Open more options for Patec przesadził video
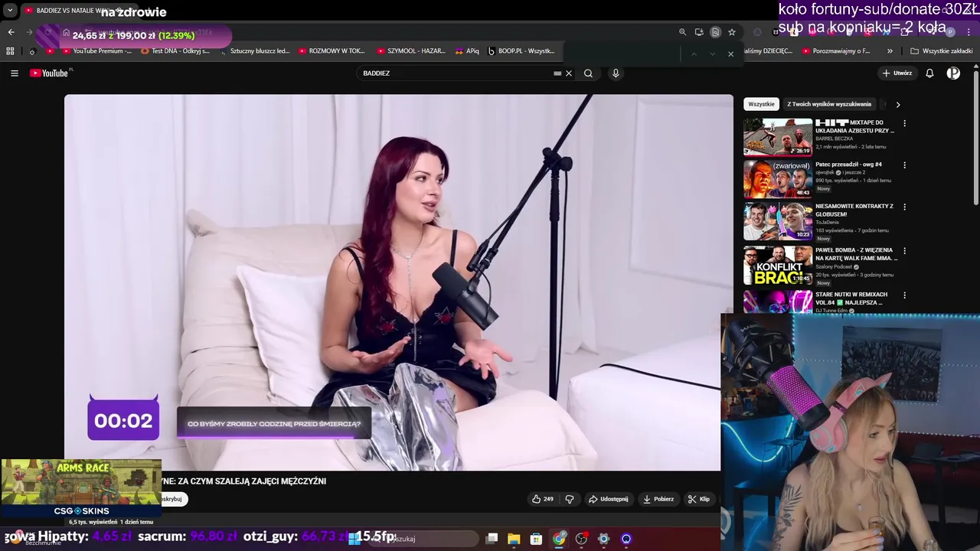 tap(904, 165)
